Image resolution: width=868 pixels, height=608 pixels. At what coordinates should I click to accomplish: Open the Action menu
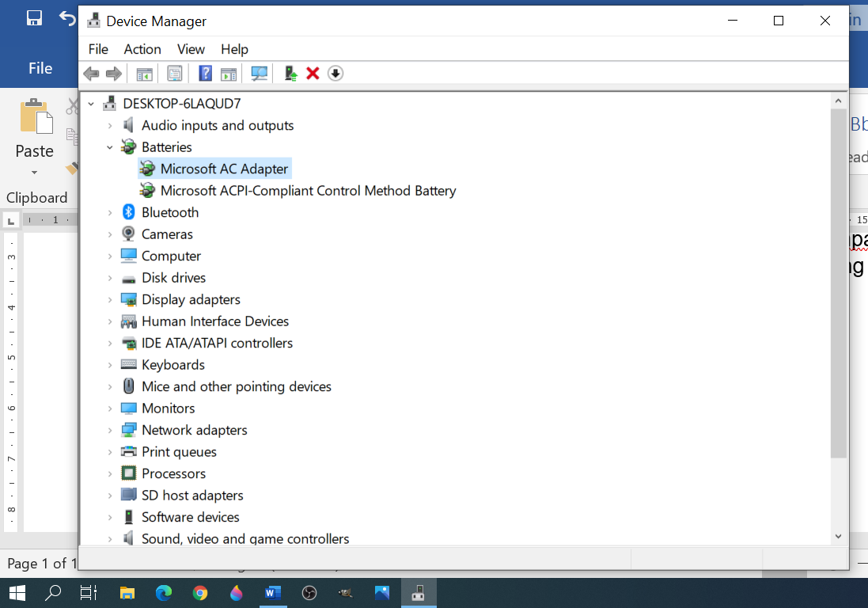142,49
